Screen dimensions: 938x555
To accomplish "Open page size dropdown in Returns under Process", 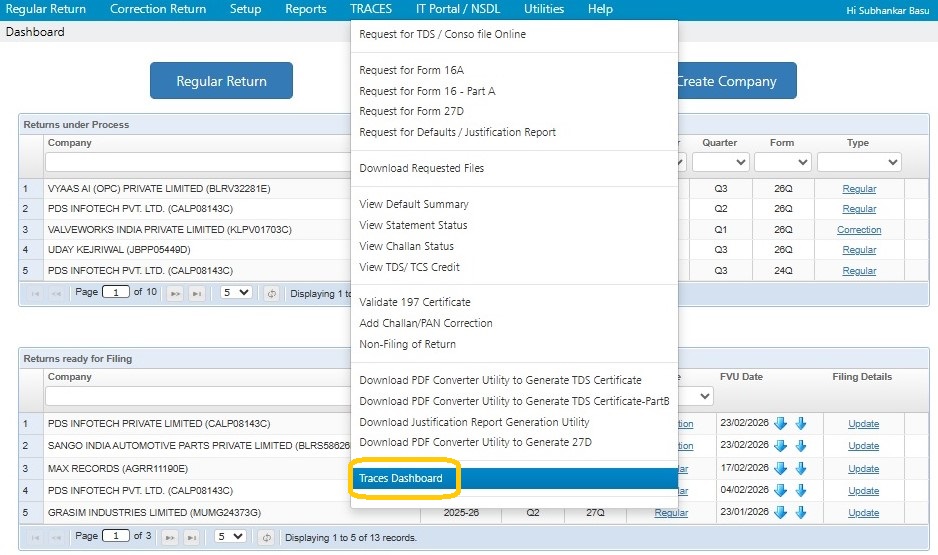I will point(236,293).
